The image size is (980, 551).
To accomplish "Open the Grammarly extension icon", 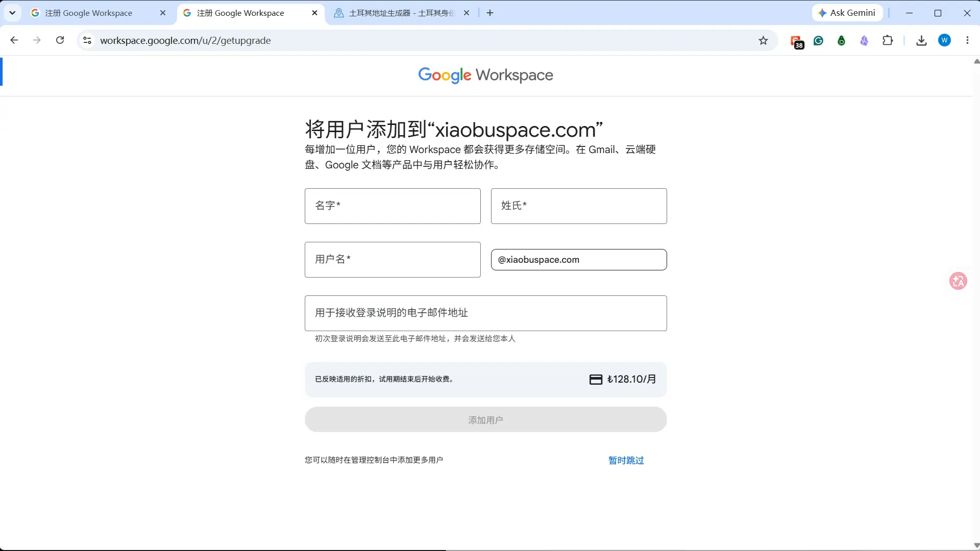I will click(x=819, y=40).
